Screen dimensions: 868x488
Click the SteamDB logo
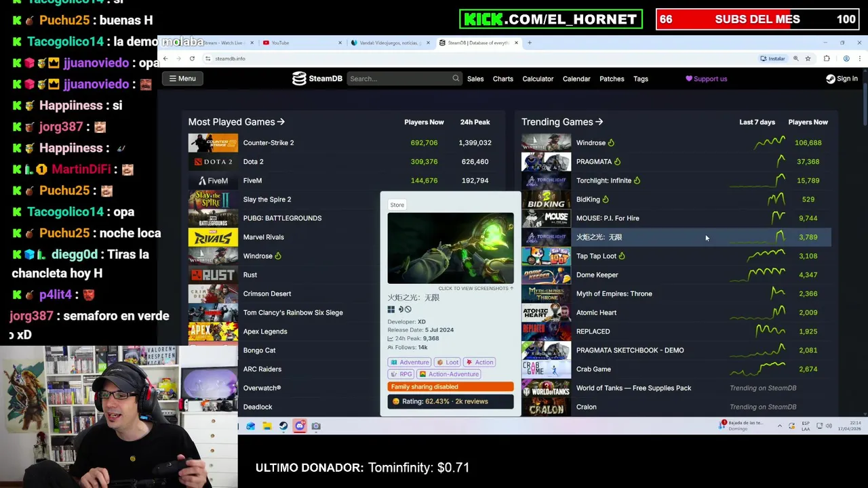click(317, 79)
